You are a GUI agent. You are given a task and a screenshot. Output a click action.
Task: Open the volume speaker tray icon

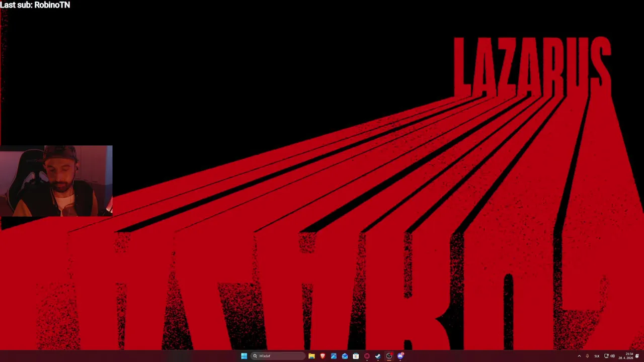[612, 356]
